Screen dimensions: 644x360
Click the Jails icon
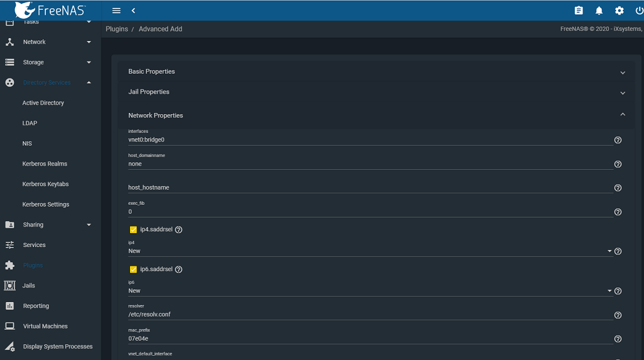click(x=10, y=285)
